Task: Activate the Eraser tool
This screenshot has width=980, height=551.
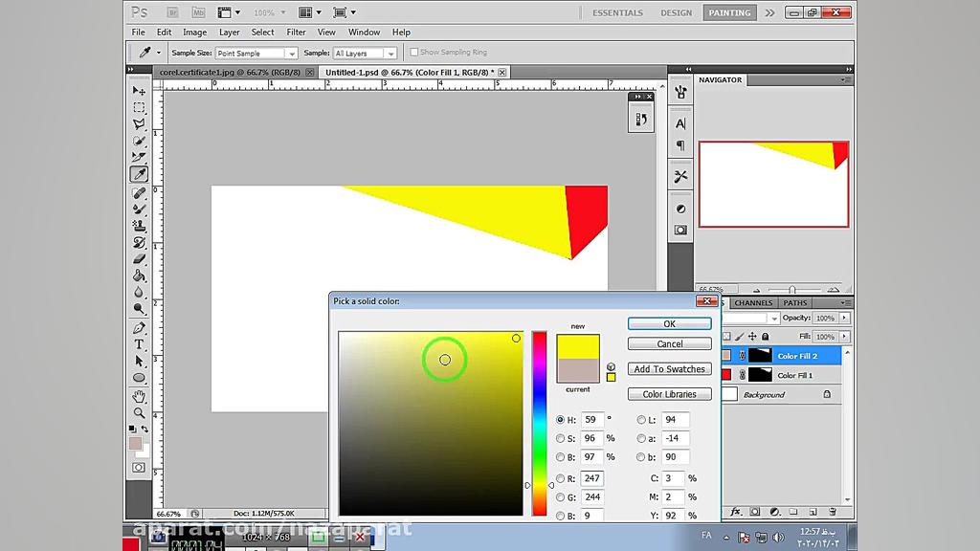Action: click(139, 259)
